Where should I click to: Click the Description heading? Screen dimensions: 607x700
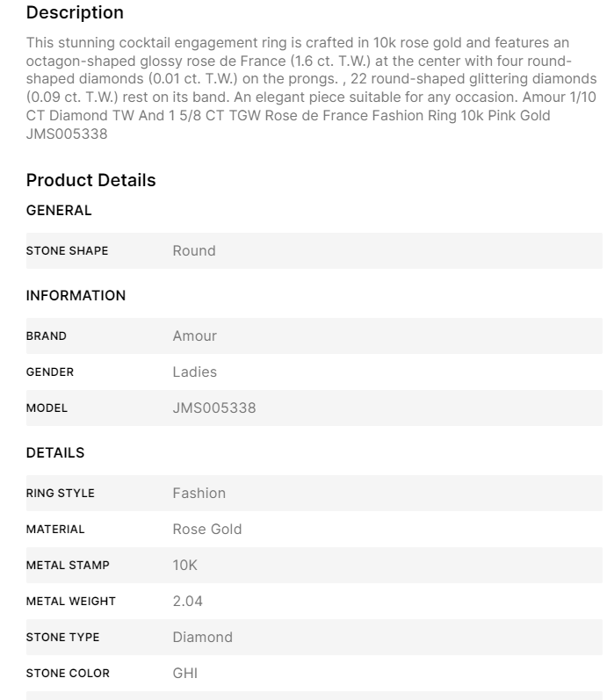[x=75, y=13]
